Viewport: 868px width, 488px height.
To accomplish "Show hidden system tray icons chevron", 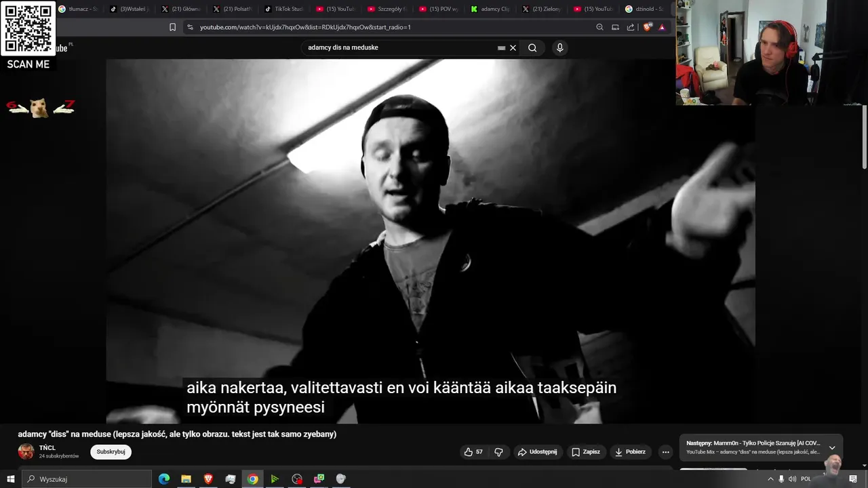I will click(770, 479).
